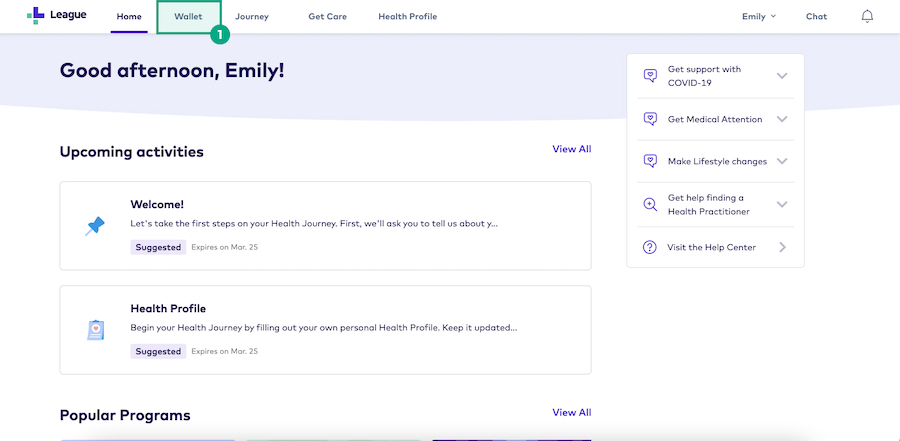View All Popular Programs

tap(571, 412)
